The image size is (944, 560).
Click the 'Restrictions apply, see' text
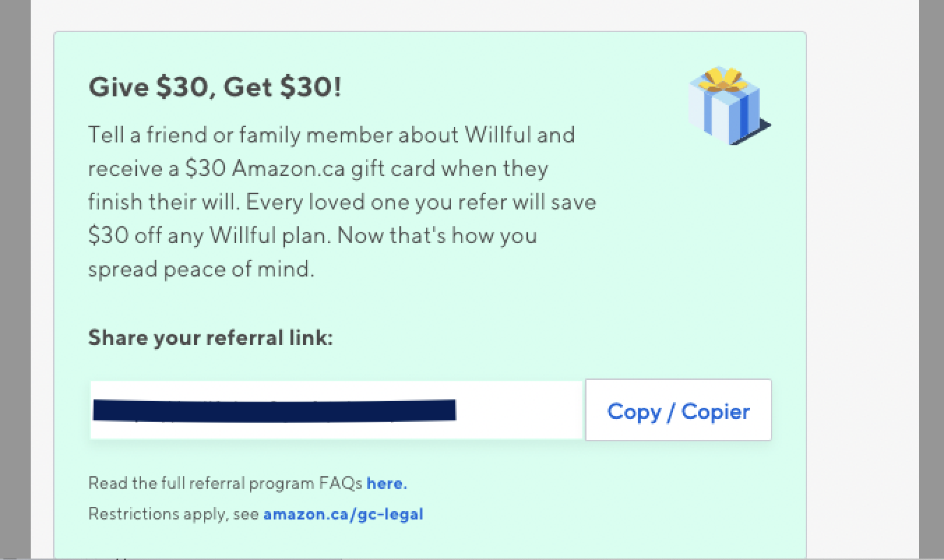(x=173, y=515)
